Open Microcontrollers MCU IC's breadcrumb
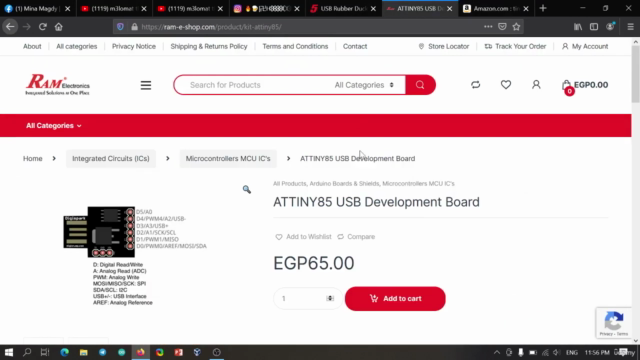The width and height of the screenshot is (640, 360). point(228,158)
